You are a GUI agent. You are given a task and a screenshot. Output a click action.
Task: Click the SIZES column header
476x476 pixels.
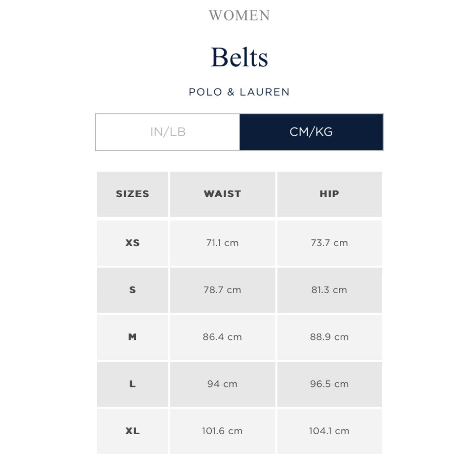[132, 194]
